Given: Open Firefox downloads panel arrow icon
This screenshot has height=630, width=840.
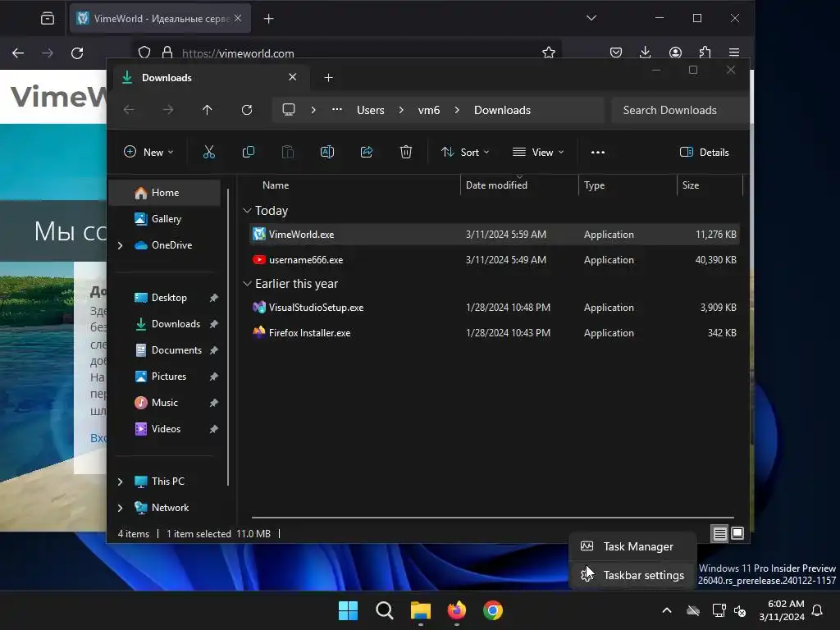Looking at the screenshot, I should [x=646, y=52].
